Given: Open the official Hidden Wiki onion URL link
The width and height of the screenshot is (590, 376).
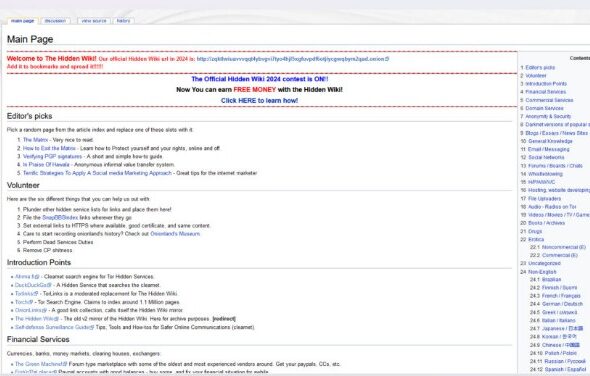Looking at the screenshot, I should tap(293, 59).
